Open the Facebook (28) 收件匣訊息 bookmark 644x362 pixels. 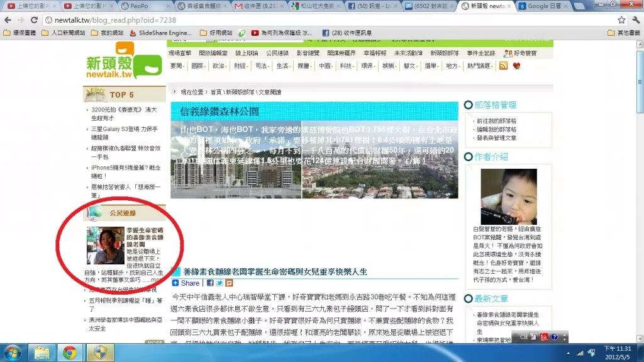pos(347,33)
